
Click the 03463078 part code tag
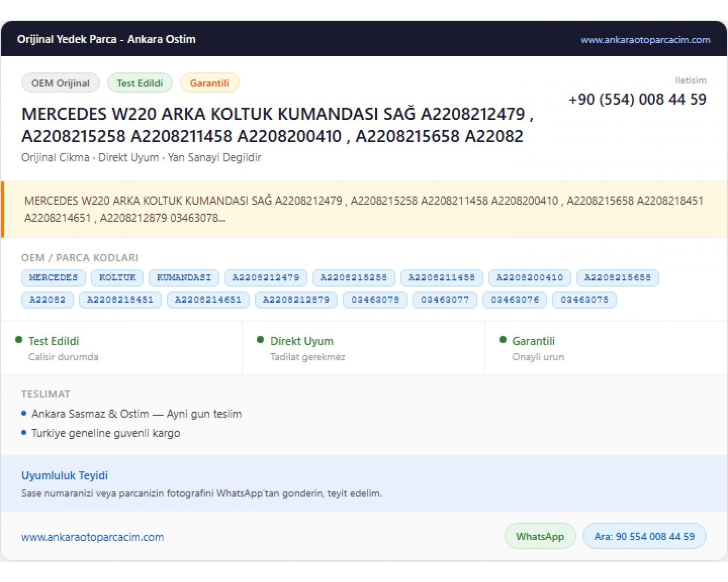(x=375, y=300)
